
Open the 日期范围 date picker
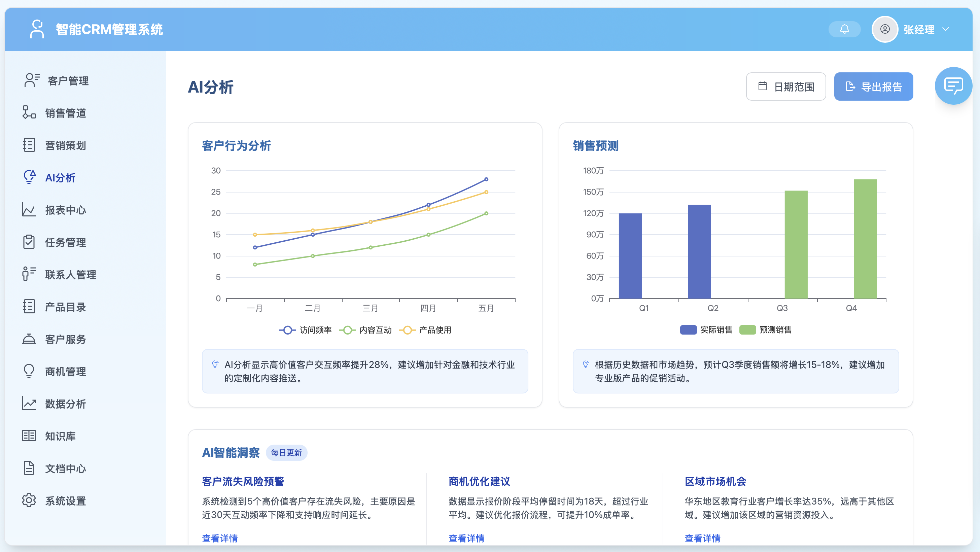click(x=786, y=87)
